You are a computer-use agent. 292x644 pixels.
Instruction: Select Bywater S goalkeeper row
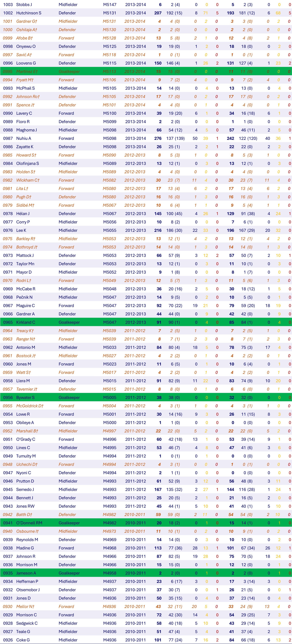point(146,398)
